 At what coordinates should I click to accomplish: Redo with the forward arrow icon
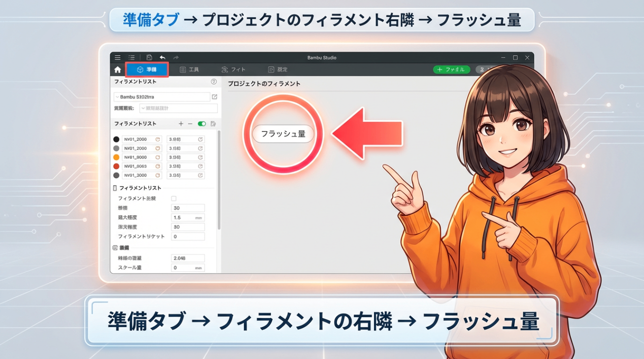pos(176,58)
